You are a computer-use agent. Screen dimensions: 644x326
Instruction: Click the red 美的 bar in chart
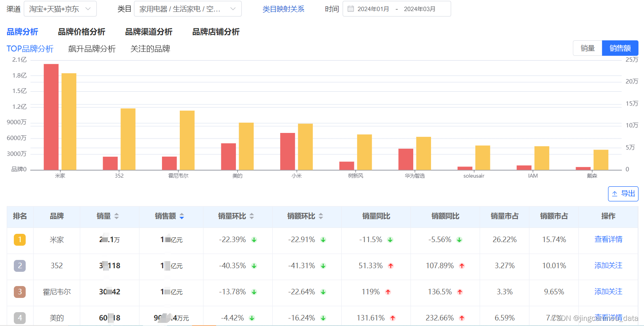[228, 157]
